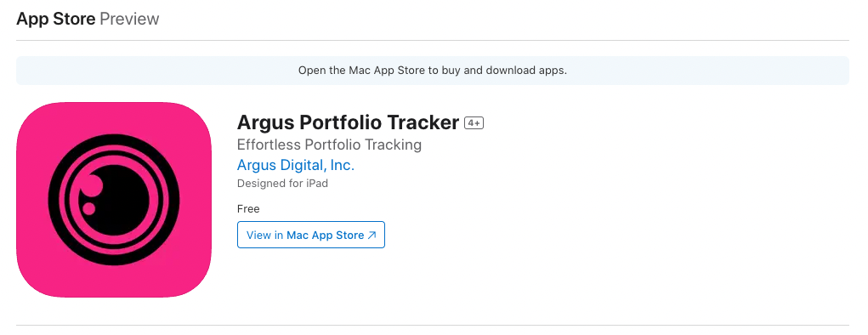The width and height of the screenshot is (868, 335).
Task: Click the 4+ age rating badge
Action: point(474,123)
